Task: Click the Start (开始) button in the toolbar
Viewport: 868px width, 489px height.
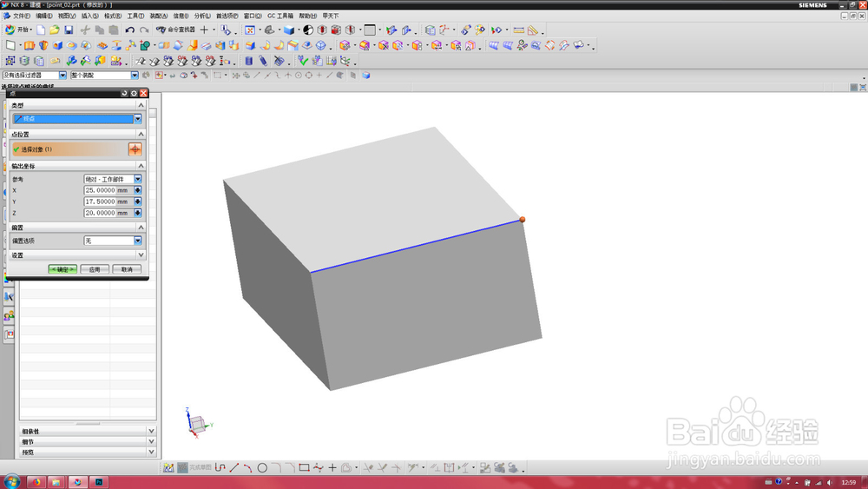Action: [18, 30]
